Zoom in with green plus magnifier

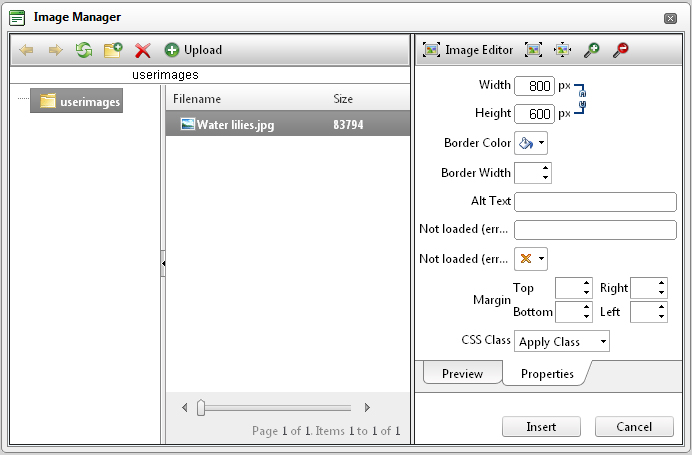(591, 50)
